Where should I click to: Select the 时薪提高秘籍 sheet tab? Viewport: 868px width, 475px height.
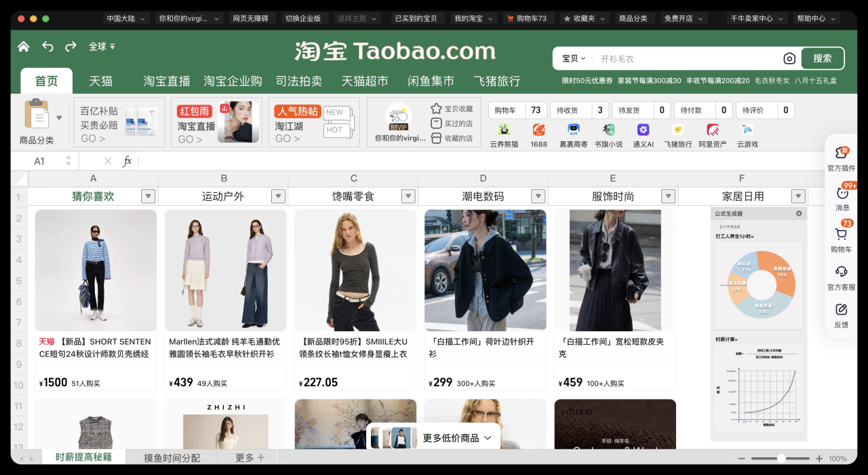(83, 457)
